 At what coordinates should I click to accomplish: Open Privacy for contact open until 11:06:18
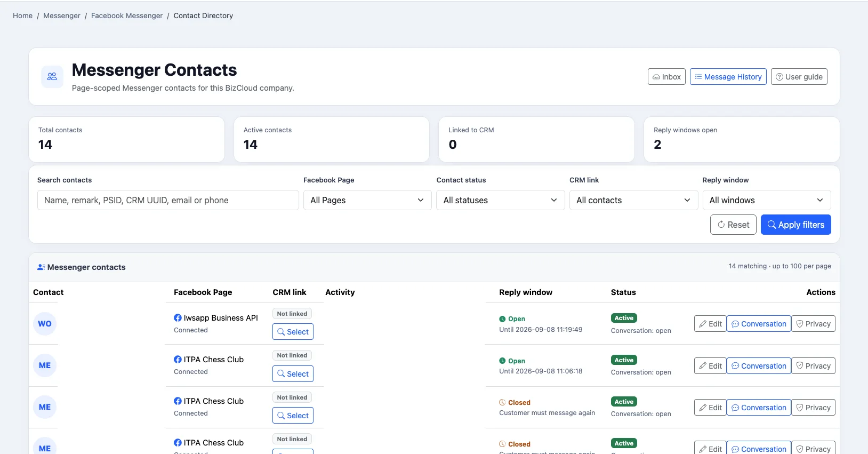[813, 366]
